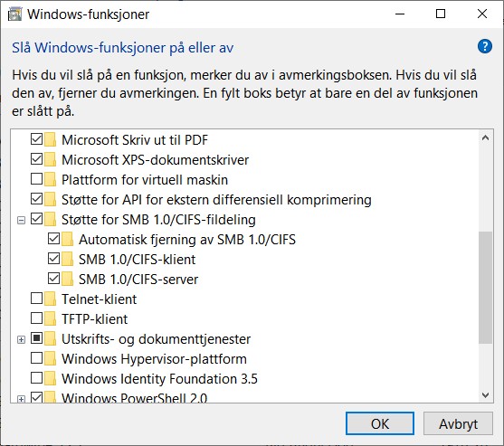504x446 pixels.
Task: Select Windows Identity Foundation 3.5 item
Action: coord(159,379)
